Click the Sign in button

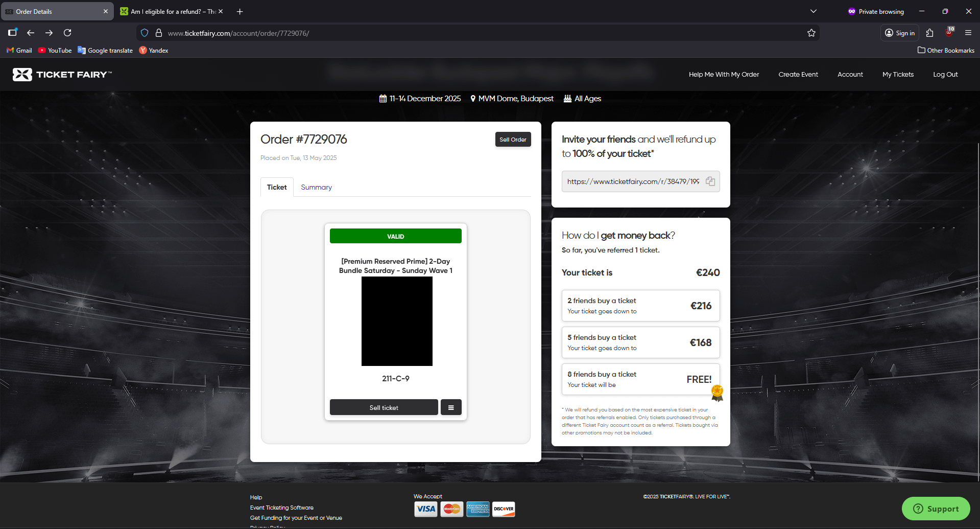[x=900, y=33]
